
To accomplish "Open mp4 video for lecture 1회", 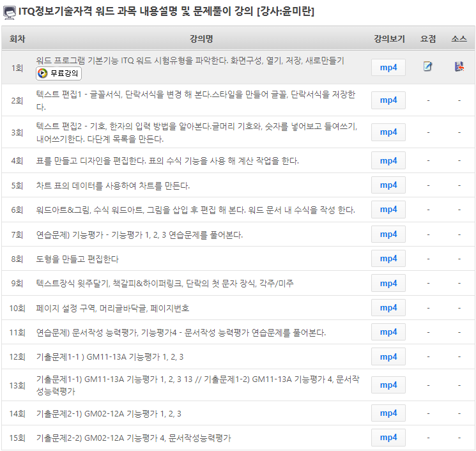I will point(388,67).
